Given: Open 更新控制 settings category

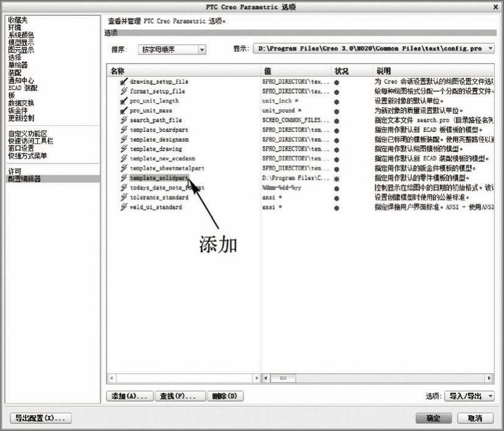Looking at the screenshot, I should click(21, 118).
